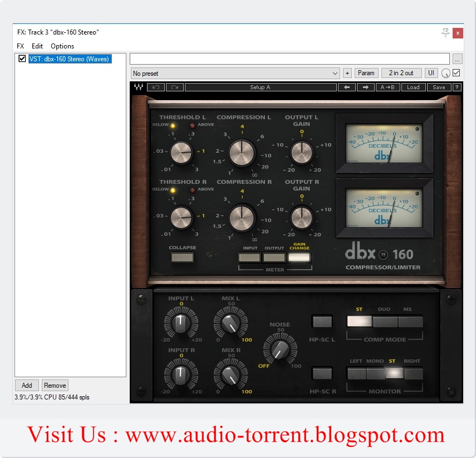
Task: Click Threshold L ABOVE indicator LED
Action: (x=193, y=125)
